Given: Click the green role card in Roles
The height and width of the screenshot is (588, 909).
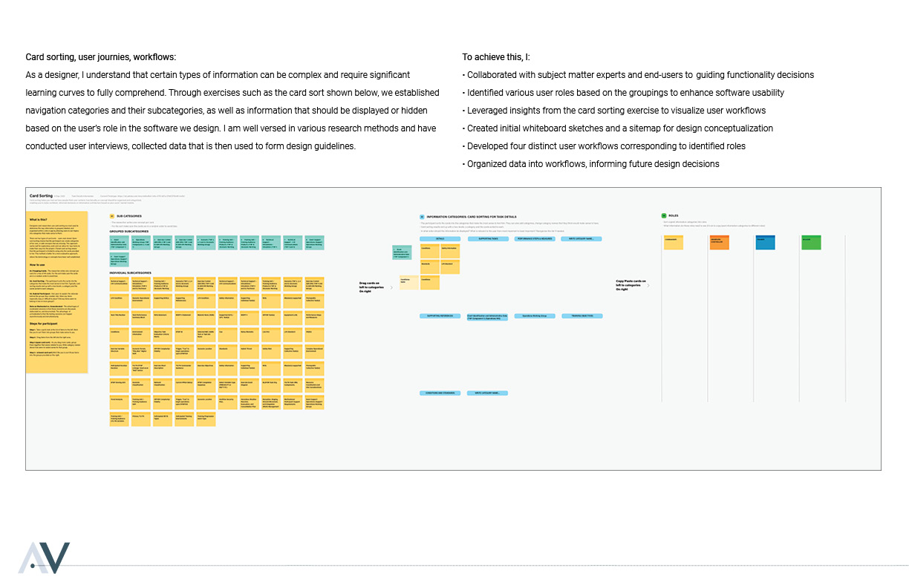Looking at the screenshot, I should 811,242.
